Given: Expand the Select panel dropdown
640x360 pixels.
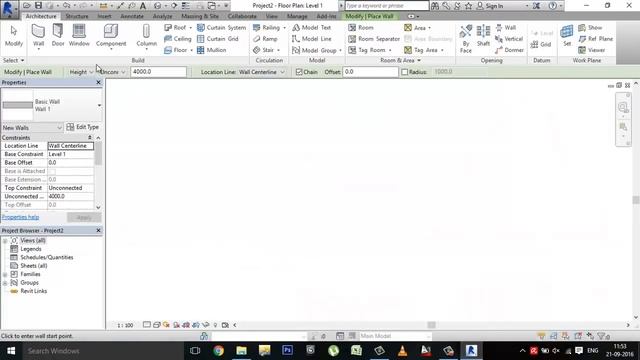Looking at the screenshot, I should (14, 60).
